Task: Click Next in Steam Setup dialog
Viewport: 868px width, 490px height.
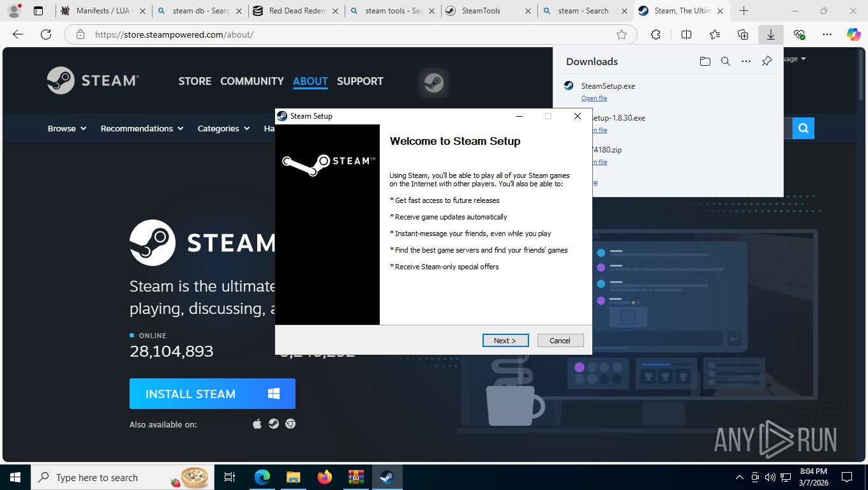Action: pyautogui.click(x=505, y=341)
